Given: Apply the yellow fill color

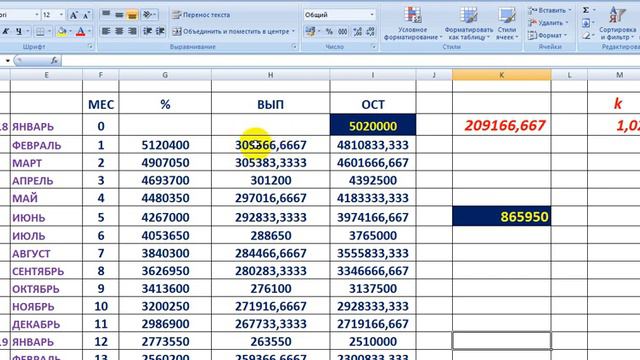Looking at the screenshot, I should (62, 31).
